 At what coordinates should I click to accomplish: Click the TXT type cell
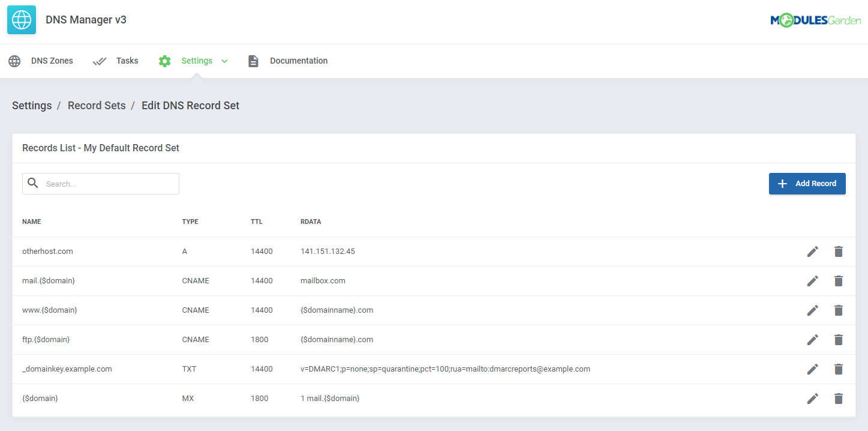pyautogui.click(x=189, y=369)
